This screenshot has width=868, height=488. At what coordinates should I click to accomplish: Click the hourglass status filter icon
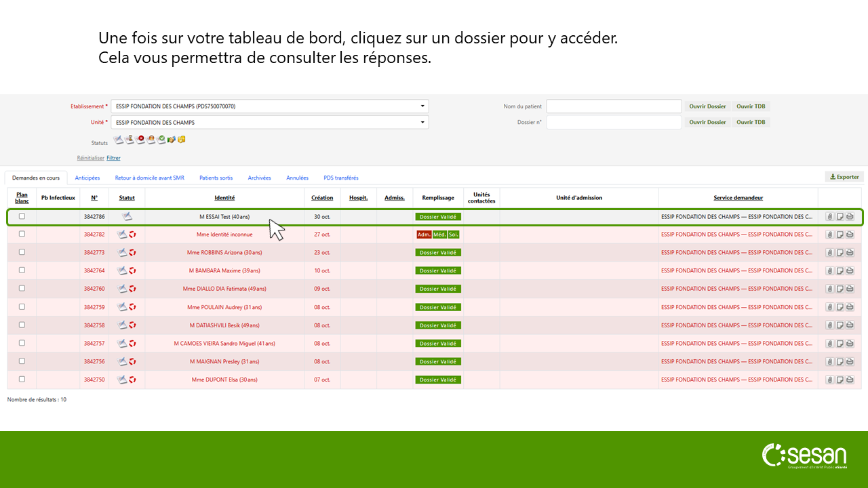click(129, 140)
